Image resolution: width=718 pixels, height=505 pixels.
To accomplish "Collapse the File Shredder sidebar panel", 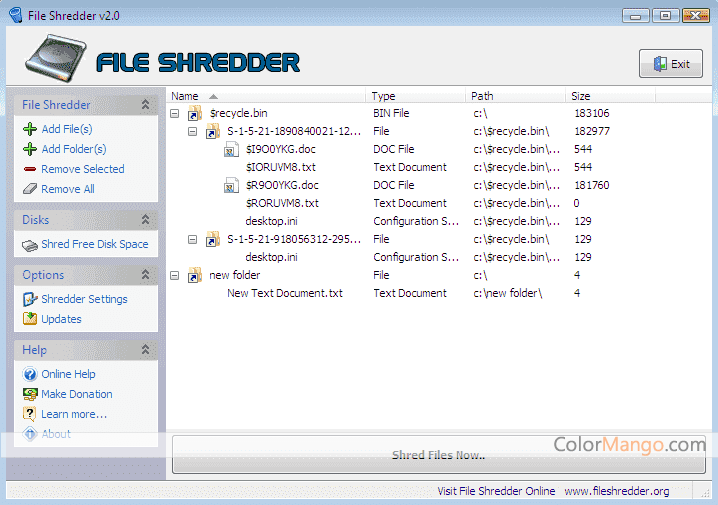I will tap(145, 105).
